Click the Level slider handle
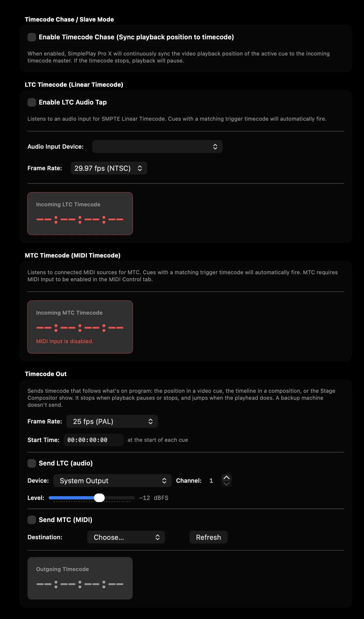Screen dimensions: 364x619 pos(99,498)
